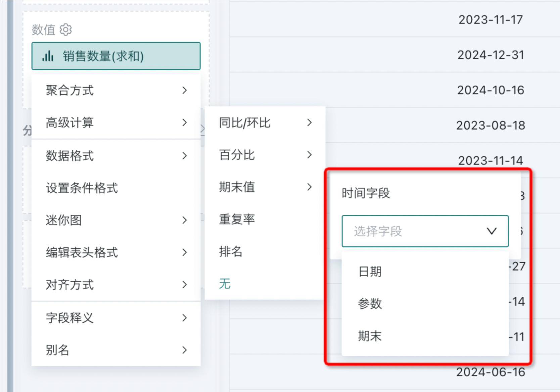This screenshot has height=392, width=560.
Task: Open the 字段释义 submenu
Action: point(116,318)
